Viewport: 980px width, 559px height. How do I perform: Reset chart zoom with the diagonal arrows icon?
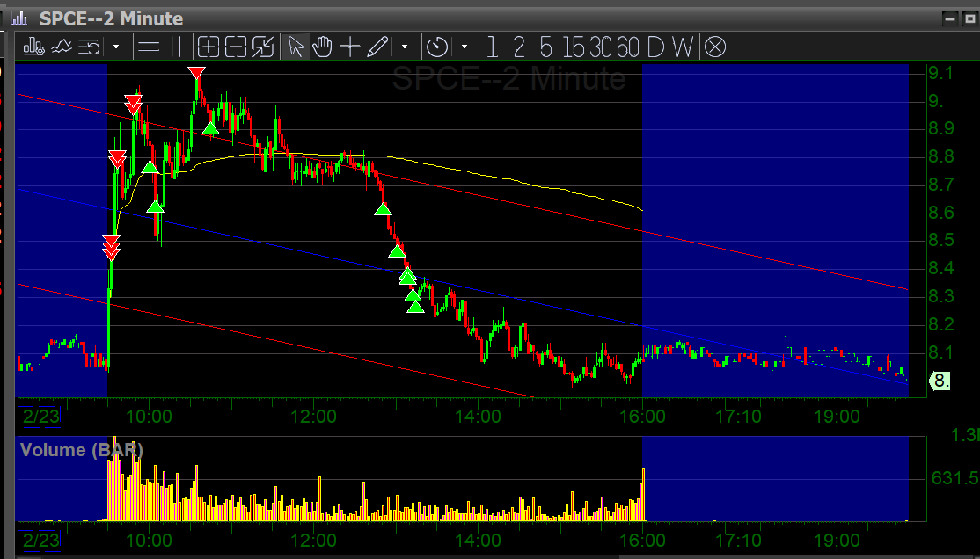[x=263, y=47]
